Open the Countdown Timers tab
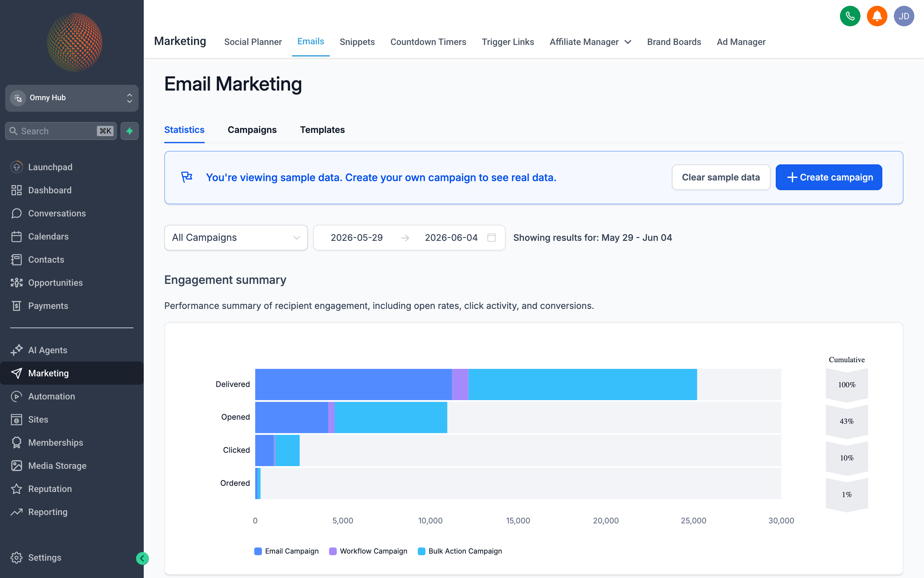This screenshot has height=578, width=924. [428, 42]
